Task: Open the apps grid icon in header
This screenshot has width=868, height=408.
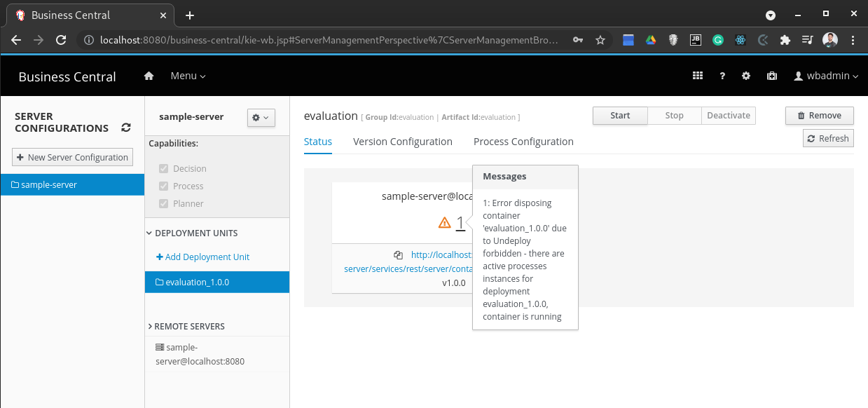Action: click(x=697, y=76)
